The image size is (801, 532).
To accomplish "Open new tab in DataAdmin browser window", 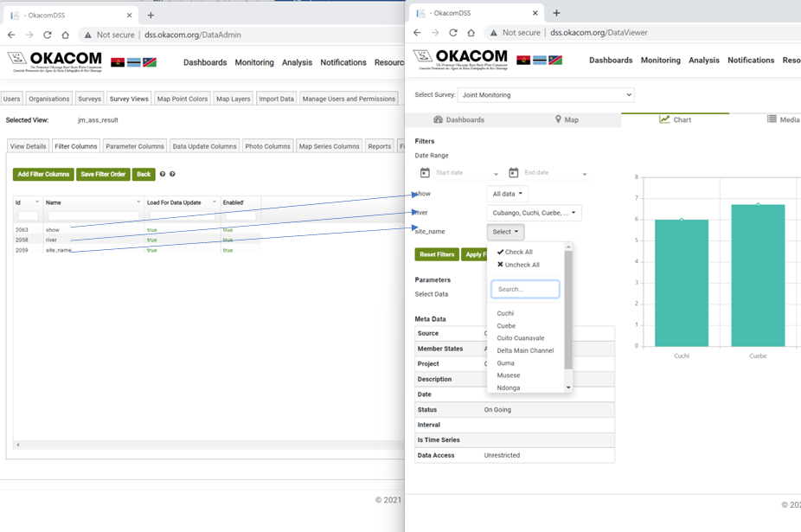I will point(151,16).
